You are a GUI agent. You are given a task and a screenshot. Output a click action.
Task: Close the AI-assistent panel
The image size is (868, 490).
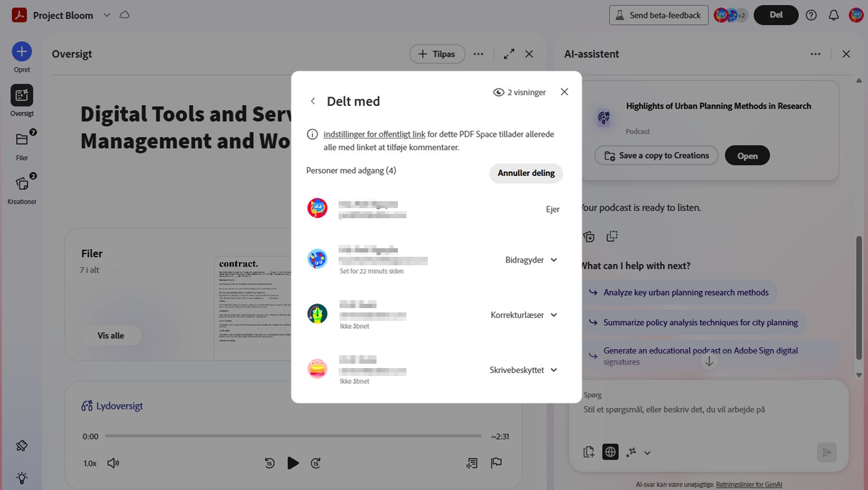[x=846, y=54]
